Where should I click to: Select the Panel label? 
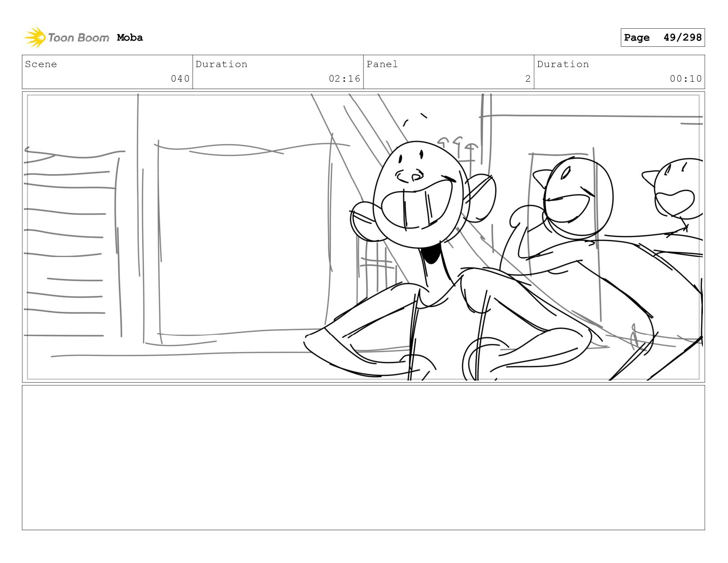pyautogui.click(x=382, y=64)
